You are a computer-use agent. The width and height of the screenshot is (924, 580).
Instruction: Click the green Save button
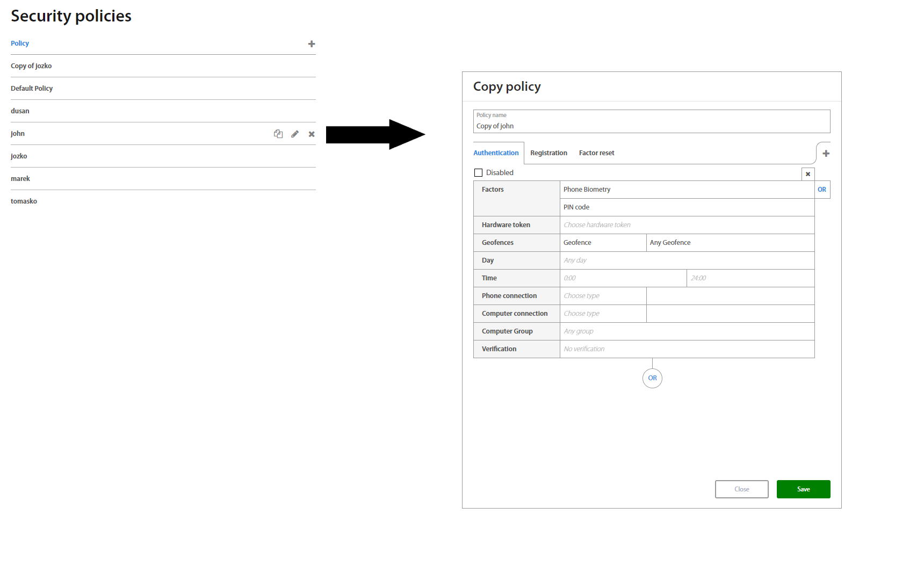point(803,489)
